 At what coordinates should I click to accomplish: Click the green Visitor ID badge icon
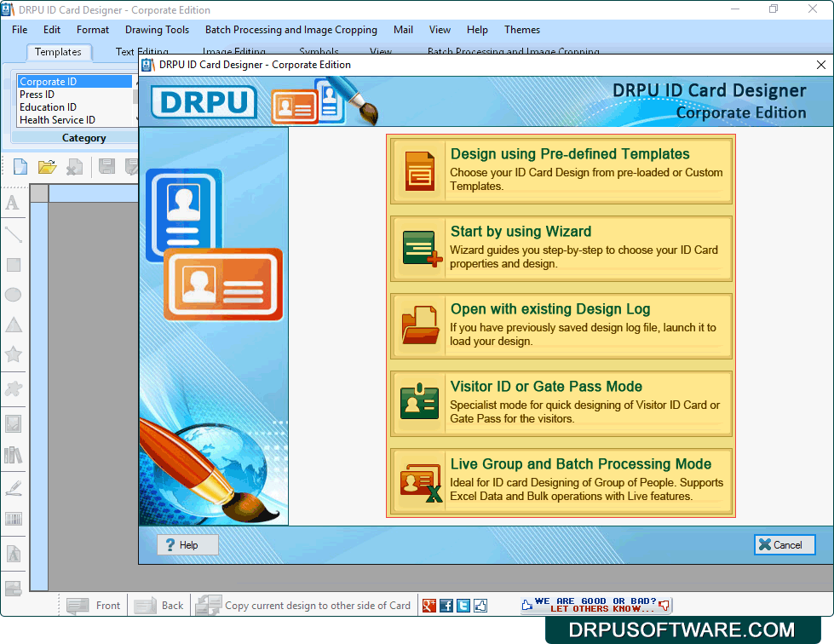pos(419,401)
